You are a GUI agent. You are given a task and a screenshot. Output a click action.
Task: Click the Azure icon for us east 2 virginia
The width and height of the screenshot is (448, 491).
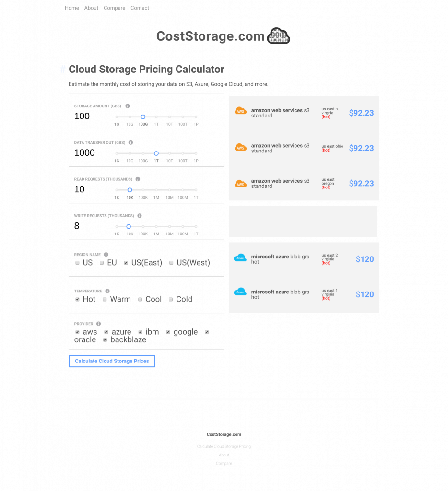point(240,257)
